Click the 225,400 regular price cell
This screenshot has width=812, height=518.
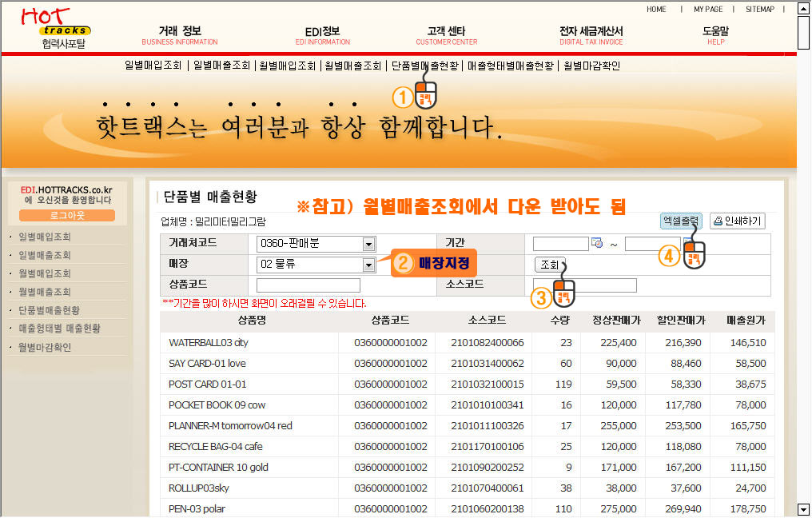pos(619,342)
